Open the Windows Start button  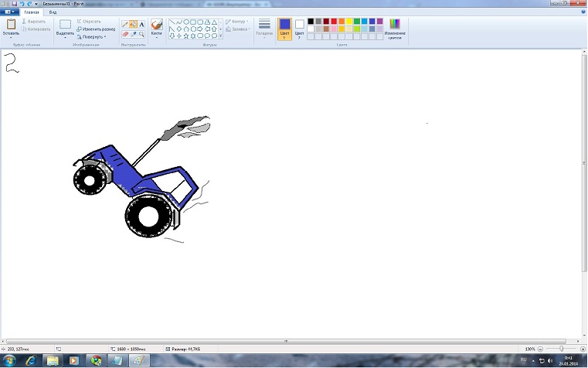pos(9,361)
